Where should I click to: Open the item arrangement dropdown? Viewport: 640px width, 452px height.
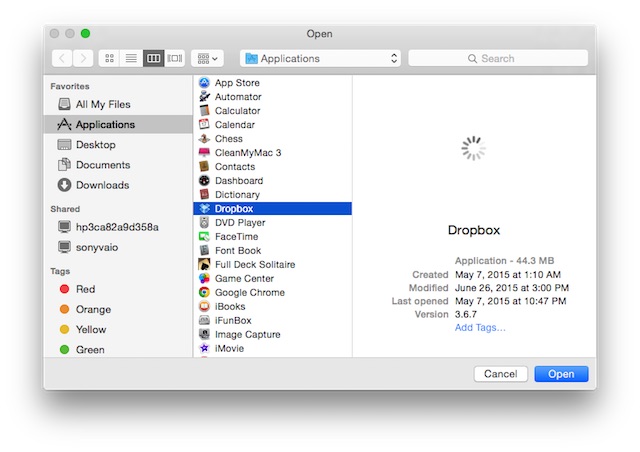(x=208, y=59)
